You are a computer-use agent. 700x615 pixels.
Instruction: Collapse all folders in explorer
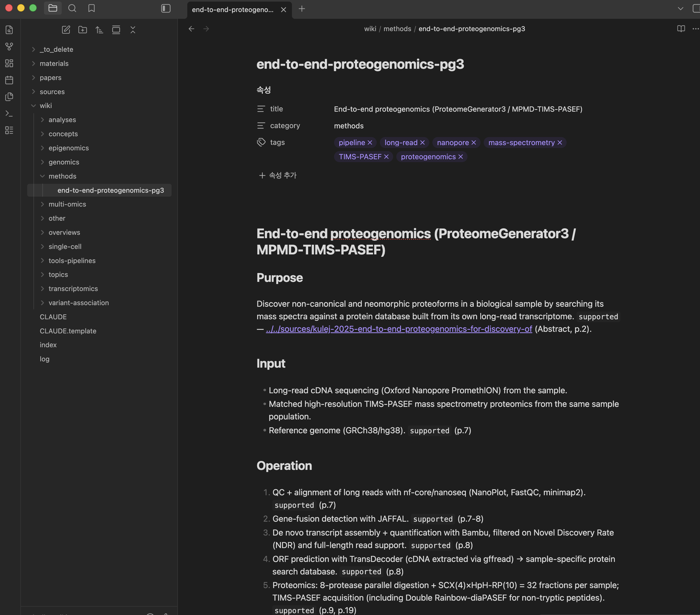[x=133, y=30]
